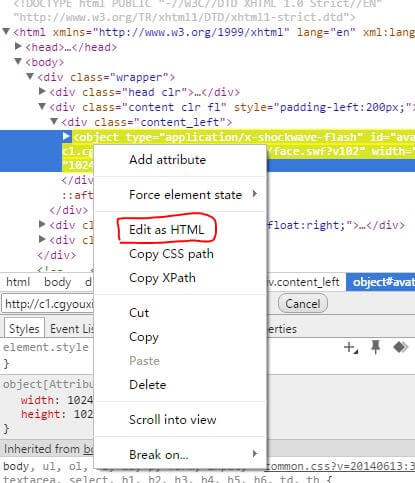Select div.content_left breadcrumb

point(303,282)
